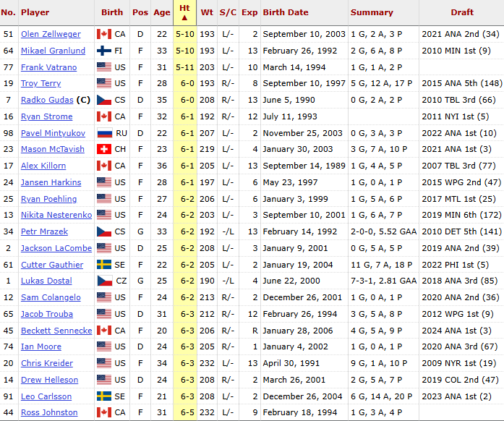Open Sam Colangelo player link
This screenshot has width=504, height=421.
pyautogui.click(x=51, y=297)
